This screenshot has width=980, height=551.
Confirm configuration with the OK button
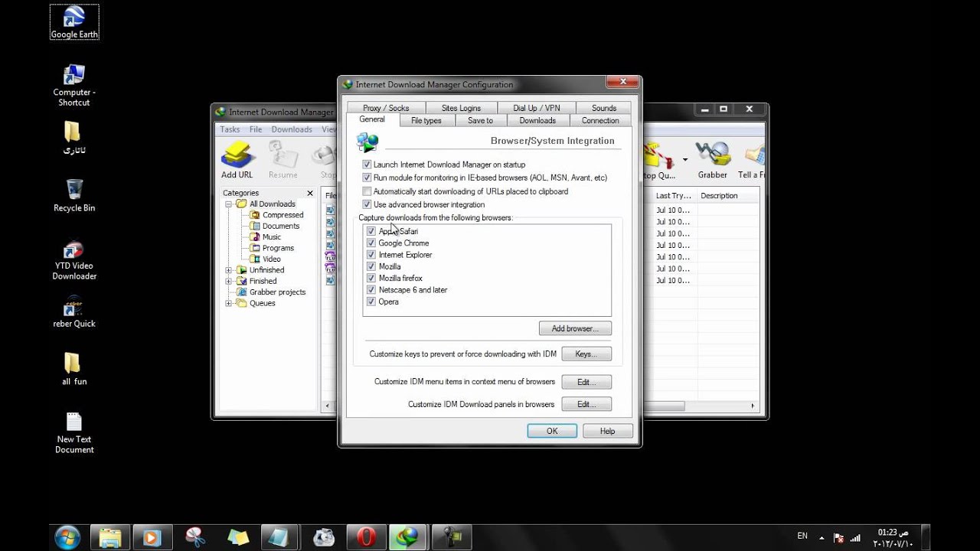552,431
